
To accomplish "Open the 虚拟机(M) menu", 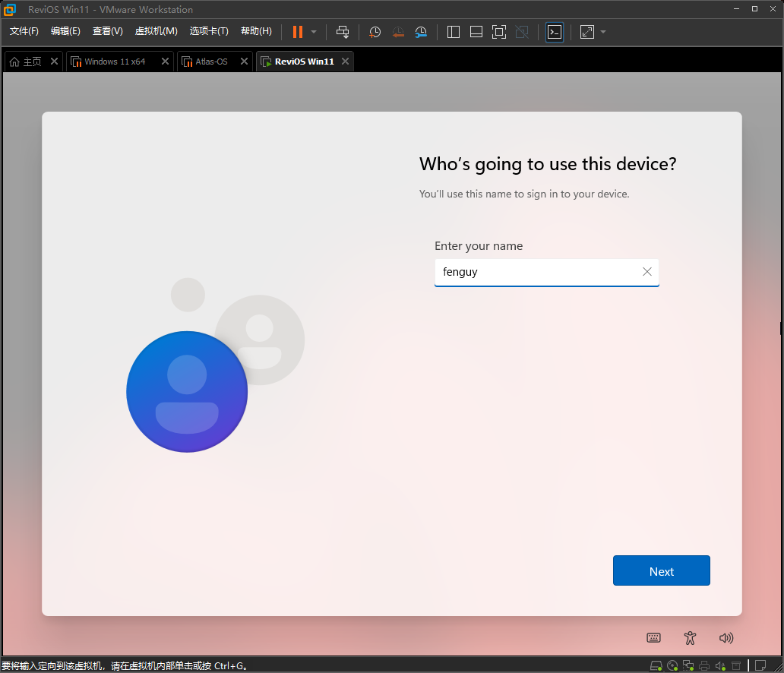I will click(156, 31).
